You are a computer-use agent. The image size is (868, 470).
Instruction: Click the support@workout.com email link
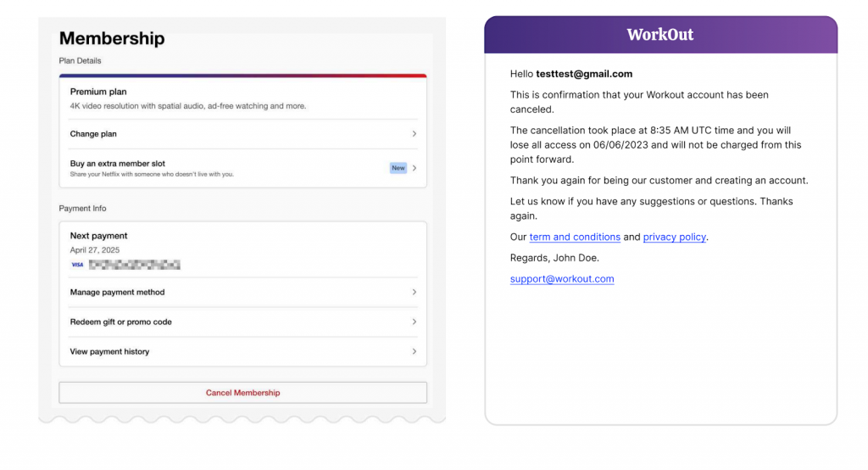562,279
